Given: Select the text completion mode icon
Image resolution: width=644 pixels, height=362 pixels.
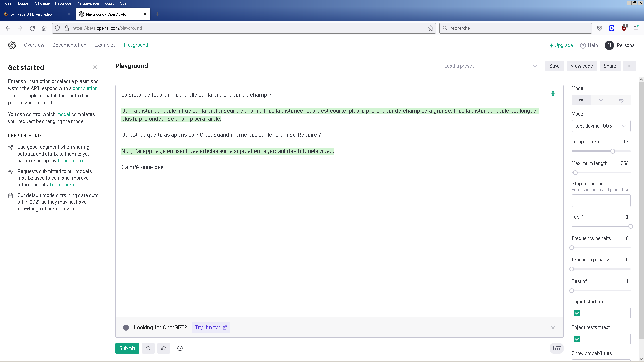Looking at the screenshot, I should 581,100.
